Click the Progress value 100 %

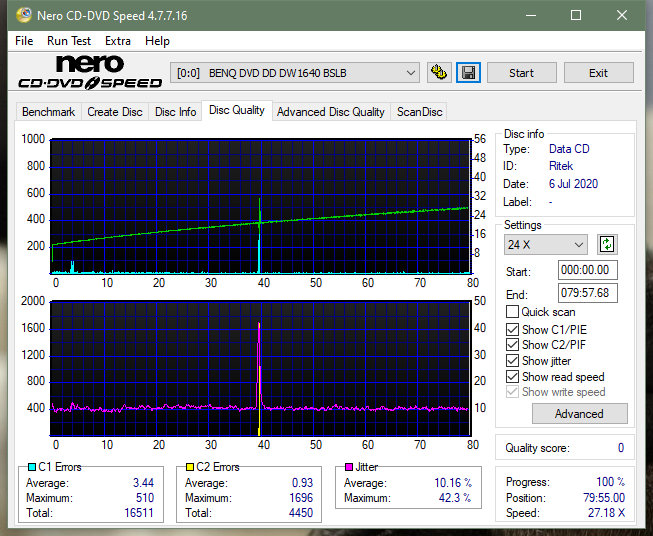click(611, 482)
